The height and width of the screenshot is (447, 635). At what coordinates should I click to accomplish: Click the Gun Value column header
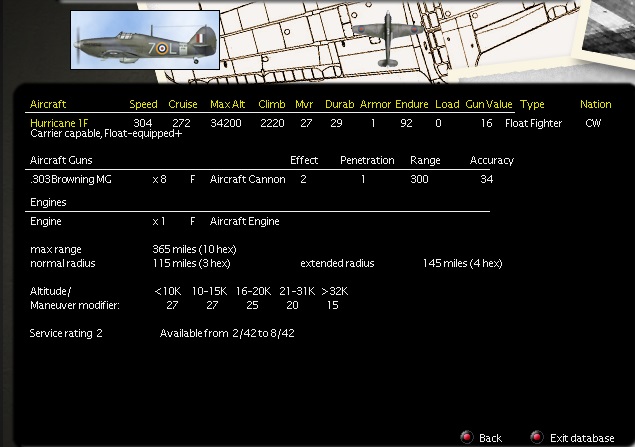coord(489,104)
